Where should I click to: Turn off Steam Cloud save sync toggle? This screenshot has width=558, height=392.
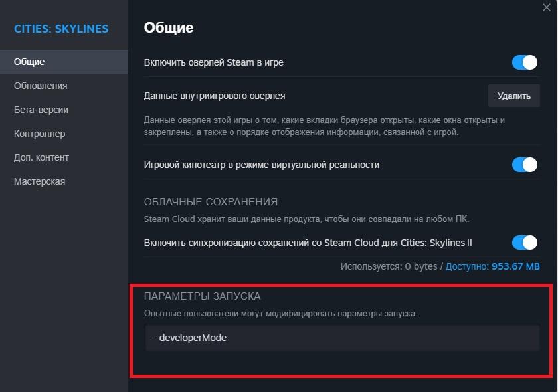pos(524,243)
